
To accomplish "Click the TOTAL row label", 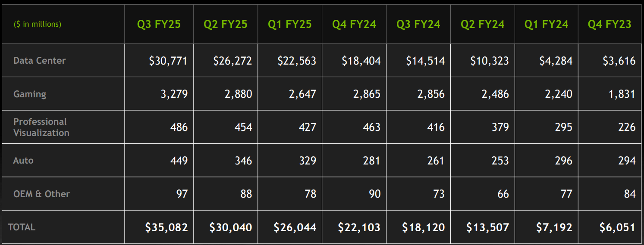I will [x=22, y=227].
